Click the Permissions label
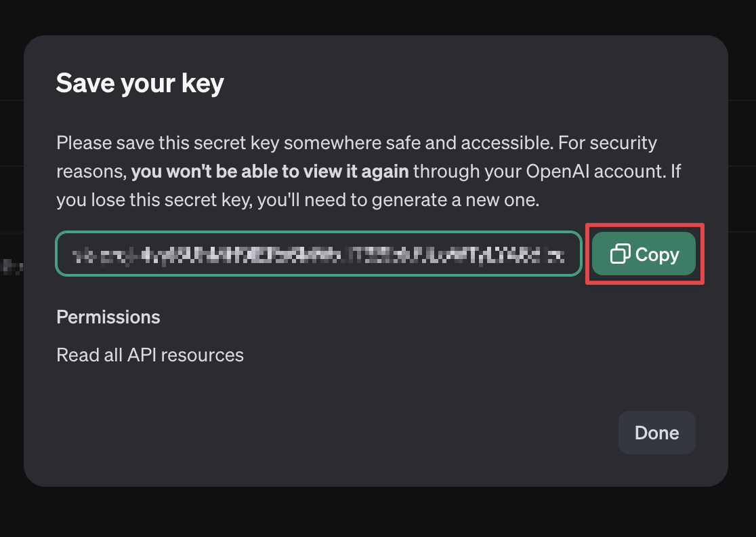The width and height of the screenshot is (756, 537). [x=108, y=317]
